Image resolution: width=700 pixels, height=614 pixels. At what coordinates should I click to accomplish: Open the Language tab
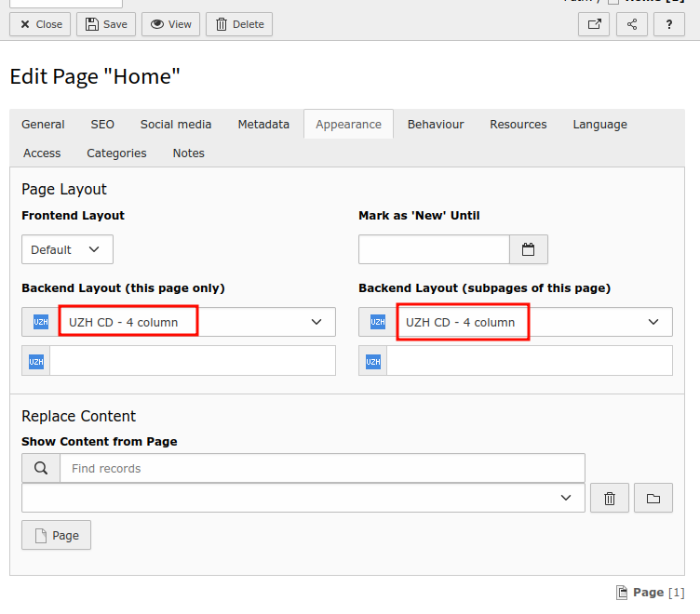coord(600,124)
